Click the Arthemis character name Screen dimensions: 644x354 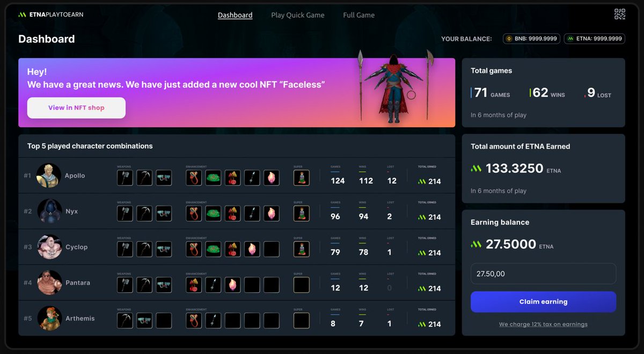79,318
